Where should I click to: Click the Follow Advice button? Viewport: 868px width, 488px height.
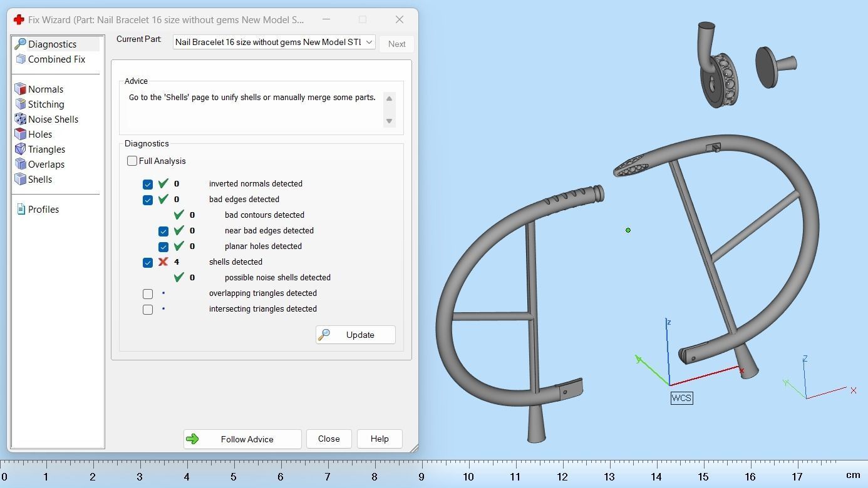[x=242, y=439]
